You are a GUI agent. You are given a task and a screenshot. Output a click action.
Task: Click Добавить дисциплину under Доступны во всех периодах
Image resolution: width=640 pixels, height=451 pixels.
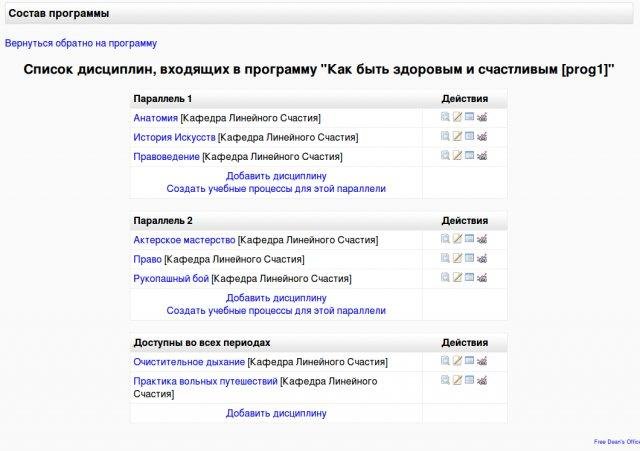[276, 413]
